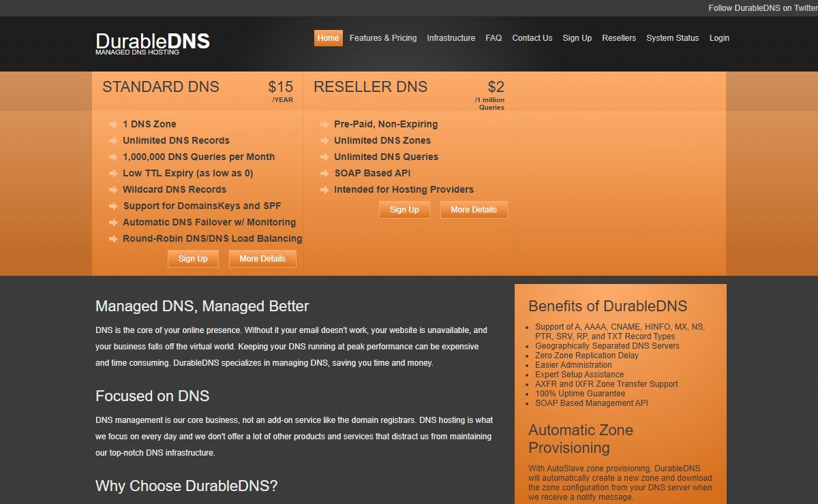Select the RESELLER DNS heading

point(371,87)
